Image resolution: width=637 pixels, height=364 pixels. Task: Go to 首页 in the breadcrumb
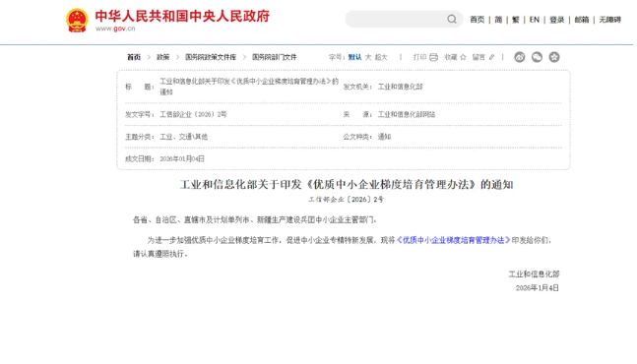pos(134,57)
